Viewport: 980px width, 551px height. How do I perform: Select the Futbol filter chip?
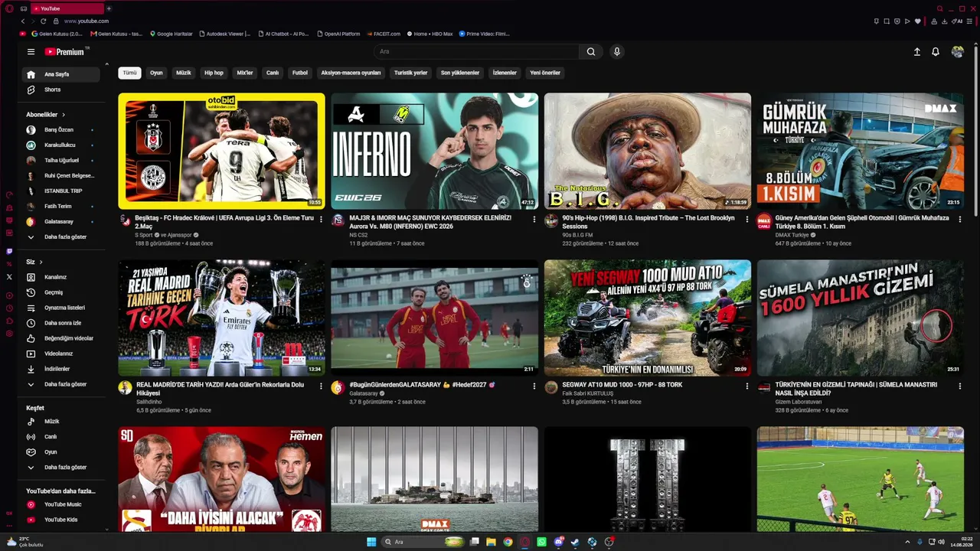300,73
